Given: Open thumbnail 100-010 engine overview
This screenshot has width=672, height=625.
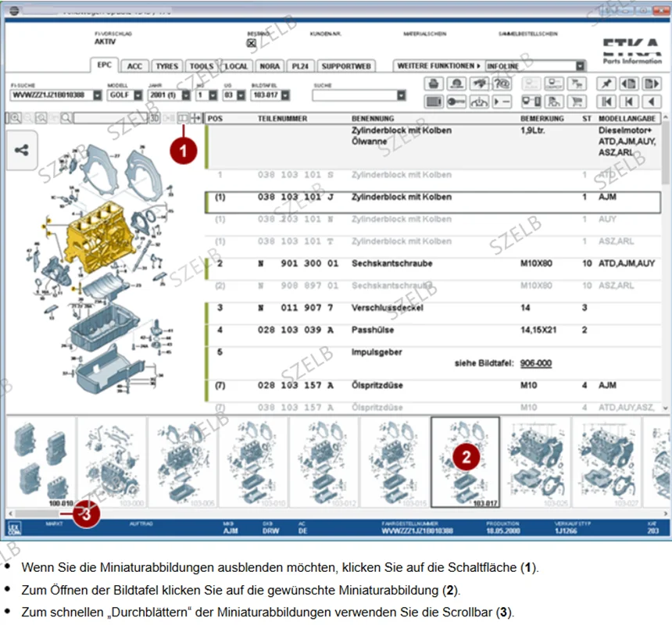Looking at the screenshot, I should click(x=41, y=462).
